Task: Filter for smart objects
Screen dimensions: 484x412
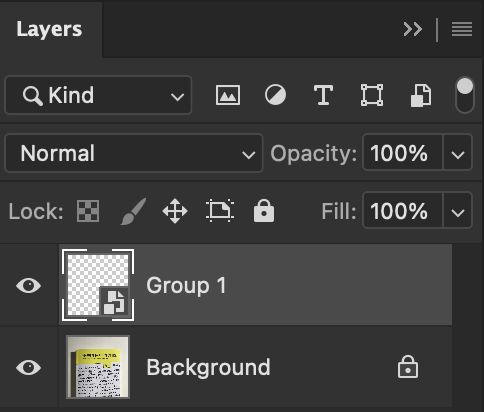Action: 421,95
